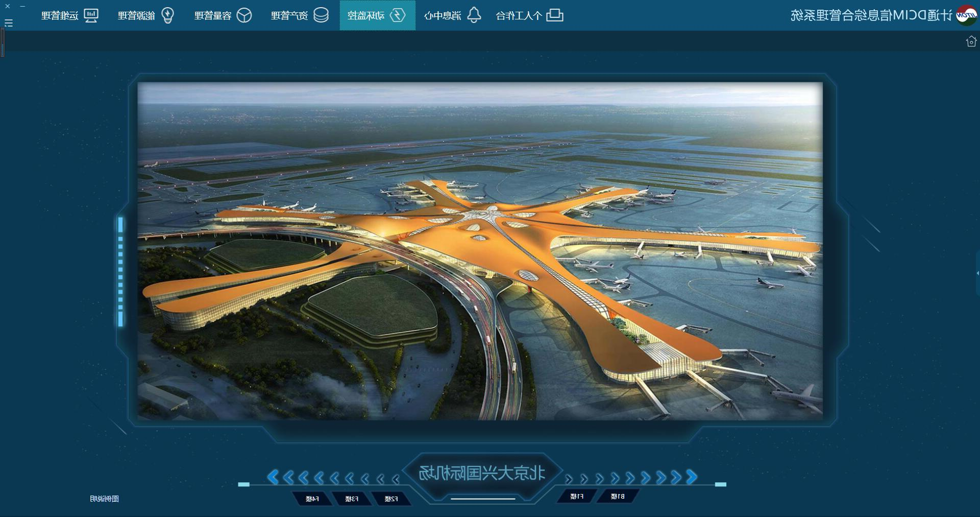Switch to the F3楼 floor
980x517 pixels.
(352, 499)
